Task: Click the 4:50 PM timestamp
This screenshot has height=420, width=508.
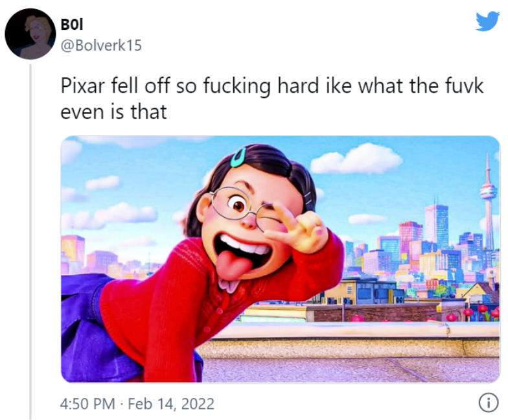Action: [88, 404]
